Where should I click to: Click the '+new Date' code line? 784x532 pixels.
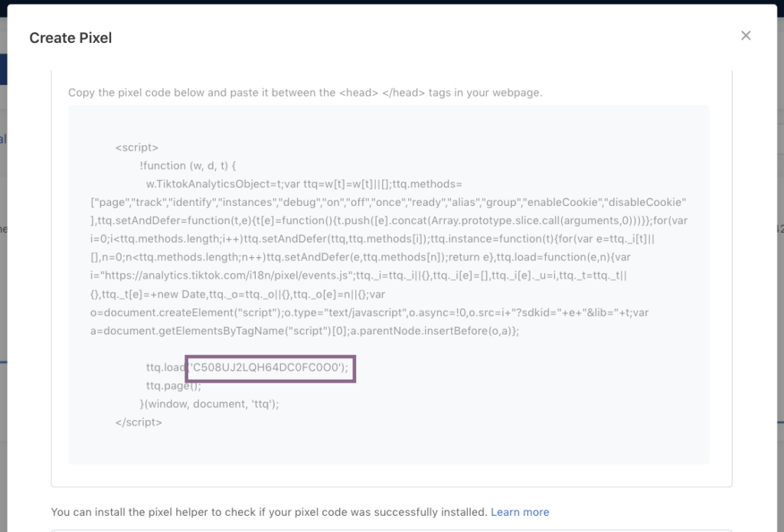237,294
